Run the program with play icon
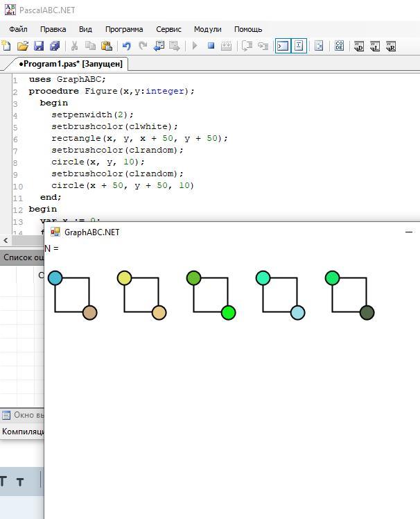This screenshot has width=420, height=519. click(195, 46)
